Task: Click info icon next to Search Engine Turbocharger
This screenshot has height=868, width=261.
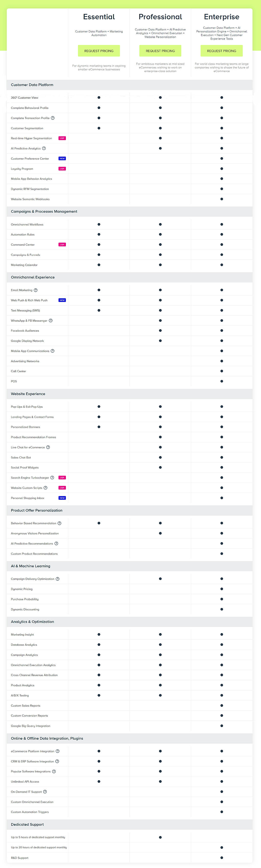Action: click(x=52, y=478)
